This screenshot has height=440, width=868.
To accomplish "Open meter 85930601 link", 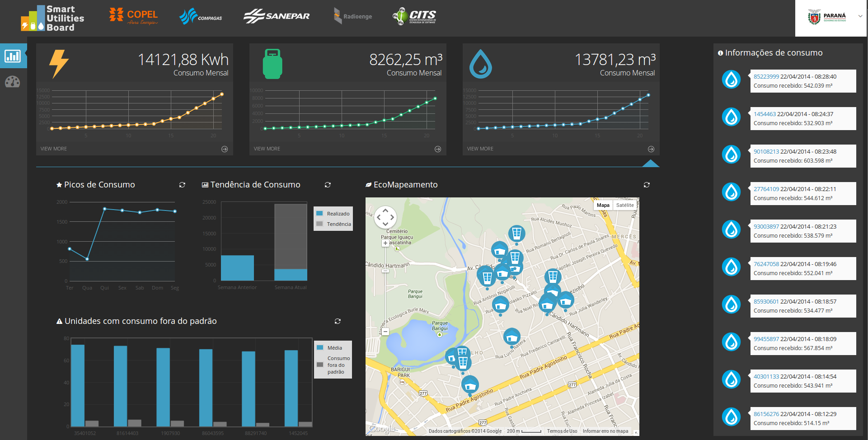I will pyautogui.click(x=766, y=302).
